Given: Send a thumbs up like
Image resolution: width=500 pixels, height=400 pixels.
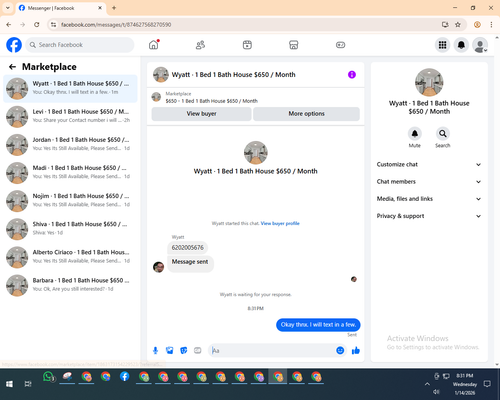Looking at the screenshot, I should click(356, 350).
